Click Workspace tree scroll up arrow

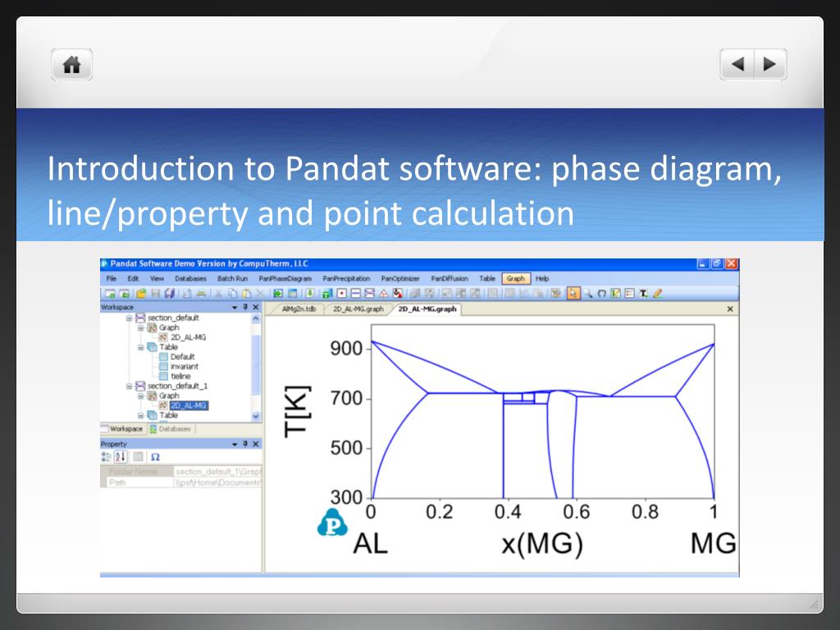tap(256, 318)
